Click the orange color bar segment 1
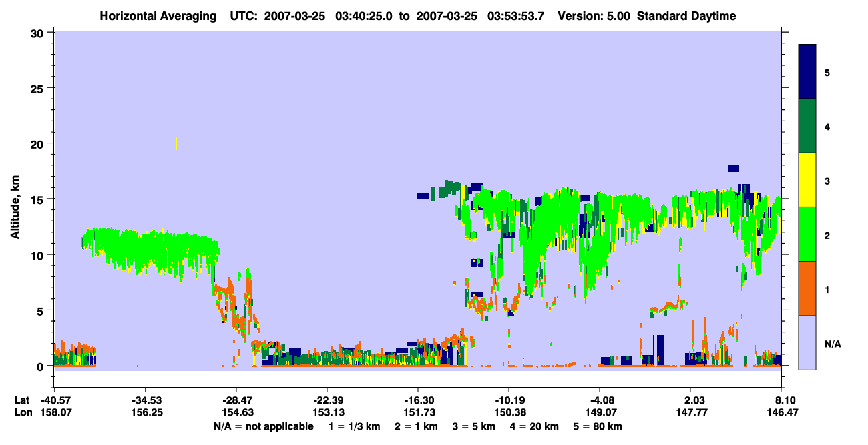Screen dimensions: 868x445 click(x=807, y=288)
